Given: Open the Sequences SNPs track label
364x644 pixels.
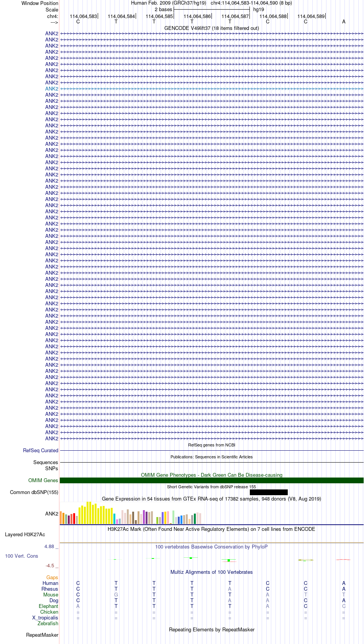Looking at the screenshot, I should click(46, 465).
